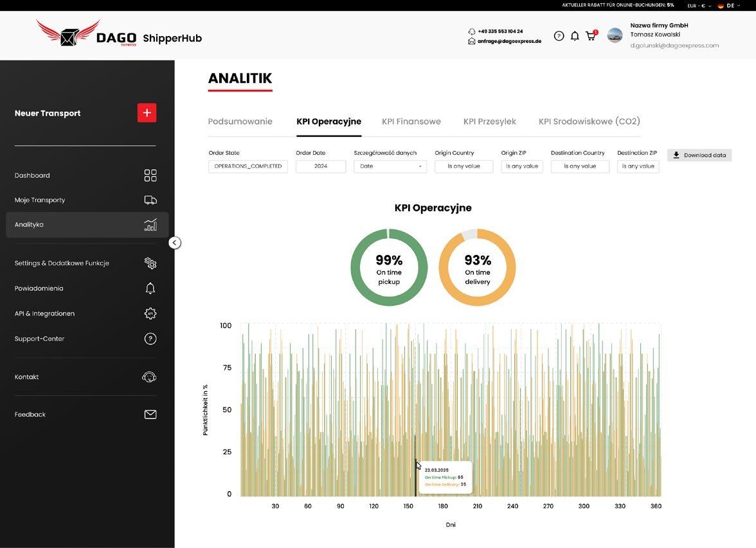Click the email anfrage@dagoexpress.de
Screen dimensions: 756x548
pos(509,42)
